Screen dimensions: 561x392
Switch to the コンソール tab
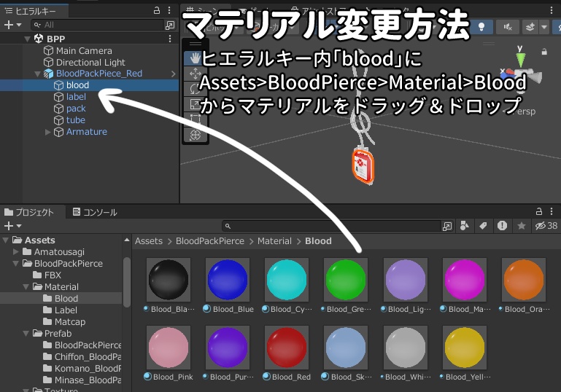95,212
